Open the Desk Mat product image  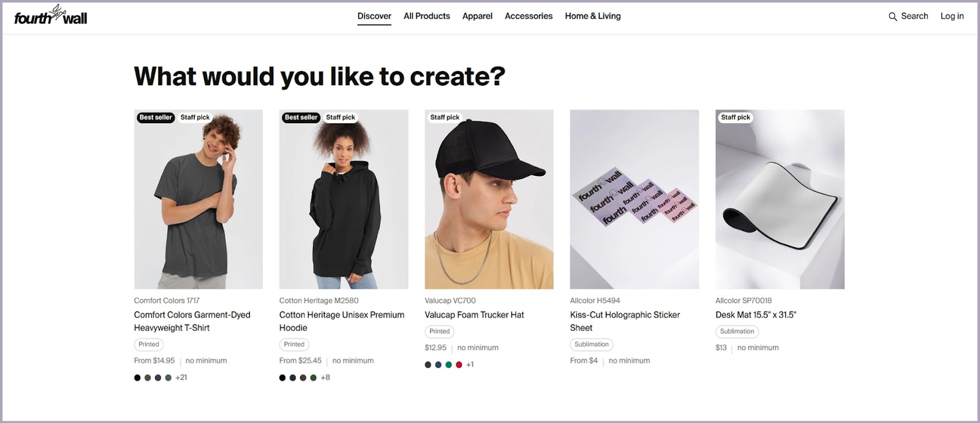780,199
